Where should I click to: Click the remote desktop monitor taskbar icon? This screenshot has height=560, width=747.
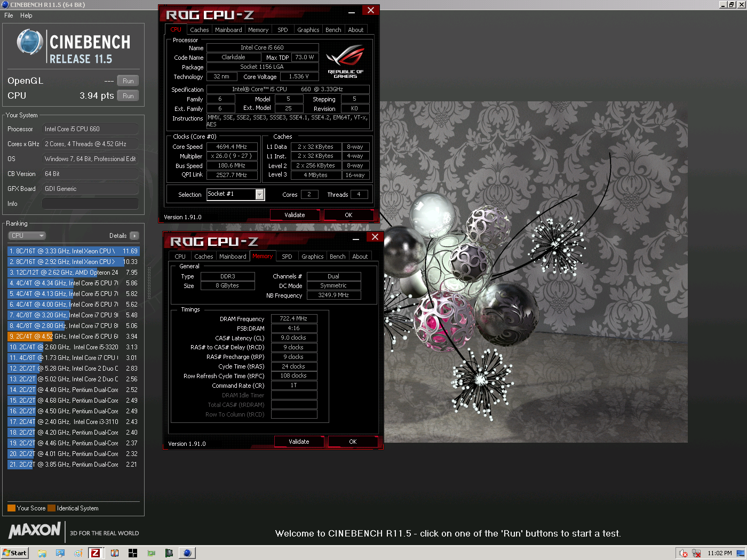[60, 553]
